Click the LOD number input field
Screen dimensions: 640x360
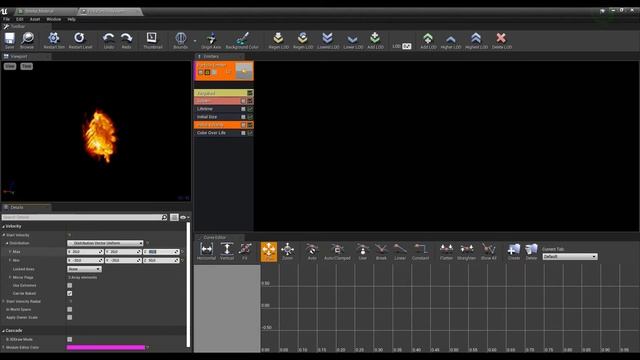tap(407, 46)
